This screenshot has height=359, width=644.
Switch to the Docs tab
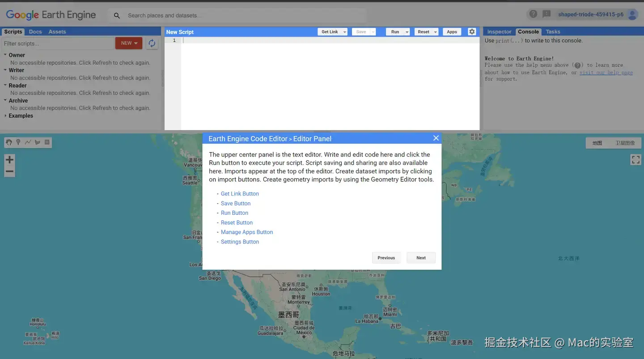(x=35, y=32)
